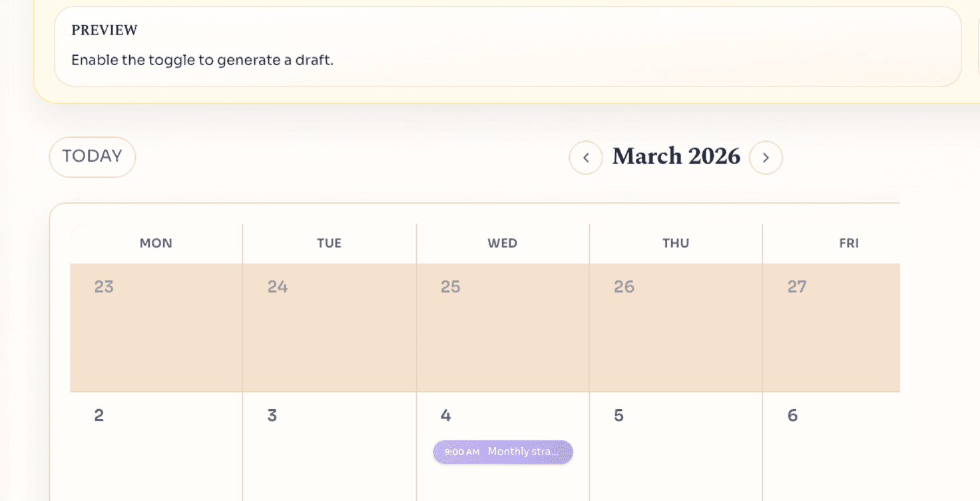Click the FRI column header
This screenshot has height=501, width=980.
pos(849,243)
